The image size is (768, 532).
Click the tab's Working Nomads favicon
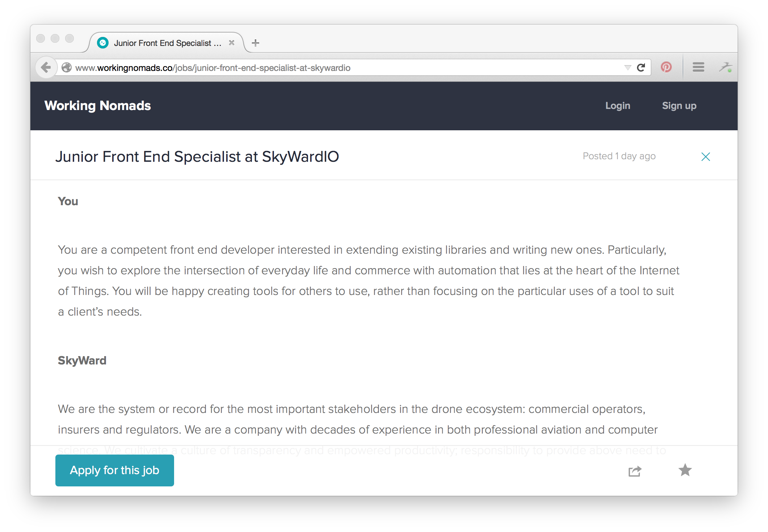tap(103, 43)
